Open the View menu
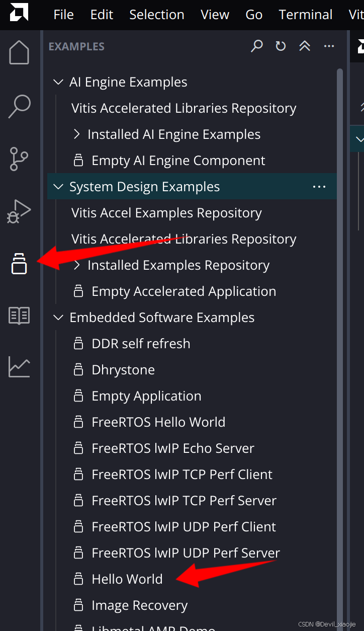 coord(215,15)
